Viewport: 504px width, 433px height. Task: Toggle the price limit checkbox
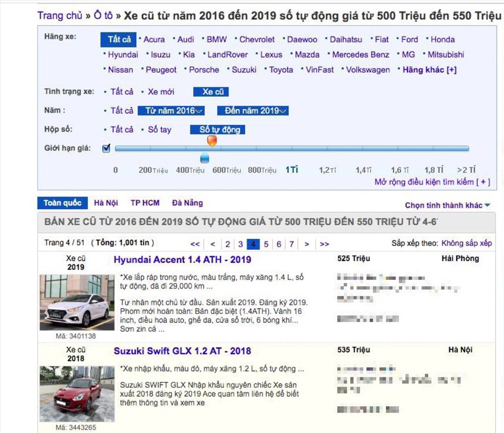pos(106,148)
